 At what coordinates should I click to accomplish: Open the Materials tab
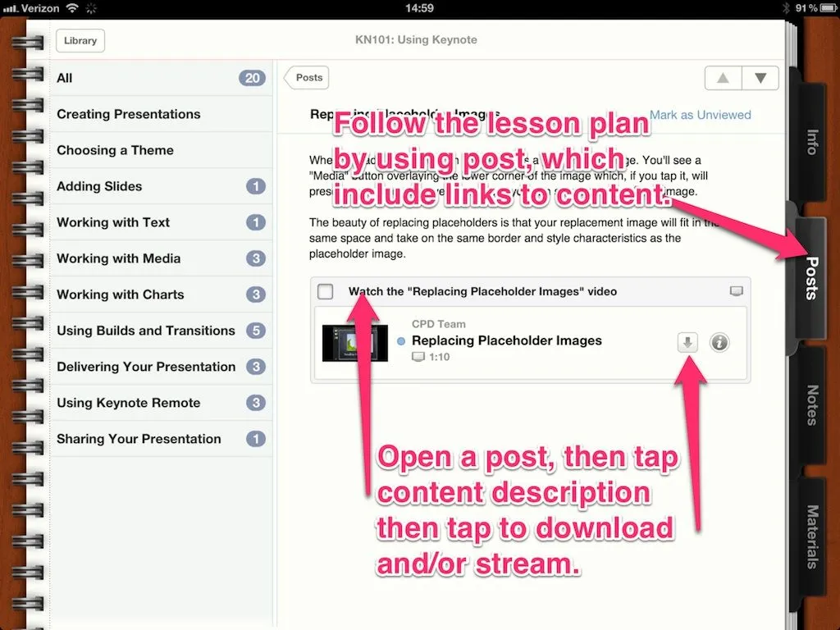click(811, 536)
